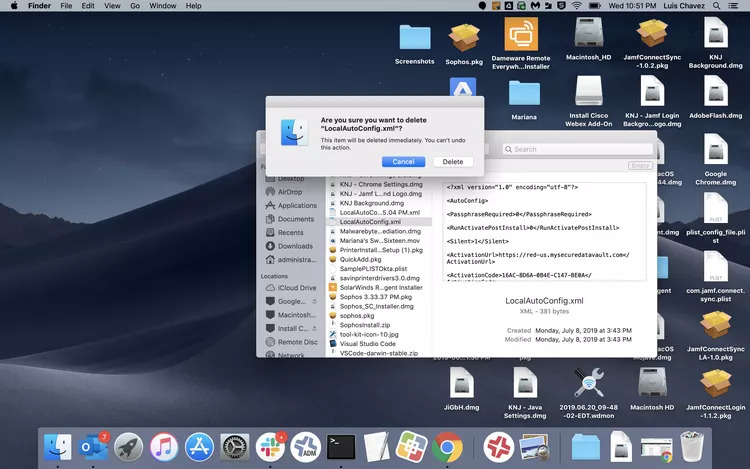Select tool-kit-icon-10.jpg in file list

pyautogui.click(x=369, y=334)
